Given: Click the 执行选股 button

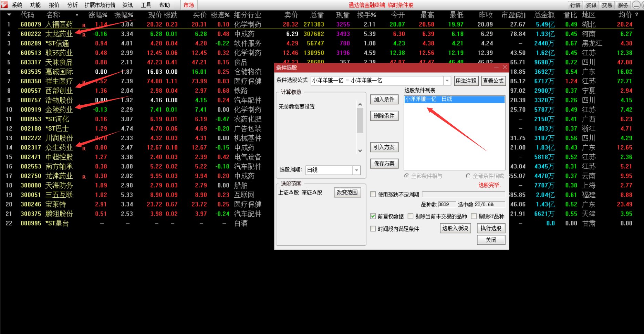Looking at the screenshot, I should point(491,228).
